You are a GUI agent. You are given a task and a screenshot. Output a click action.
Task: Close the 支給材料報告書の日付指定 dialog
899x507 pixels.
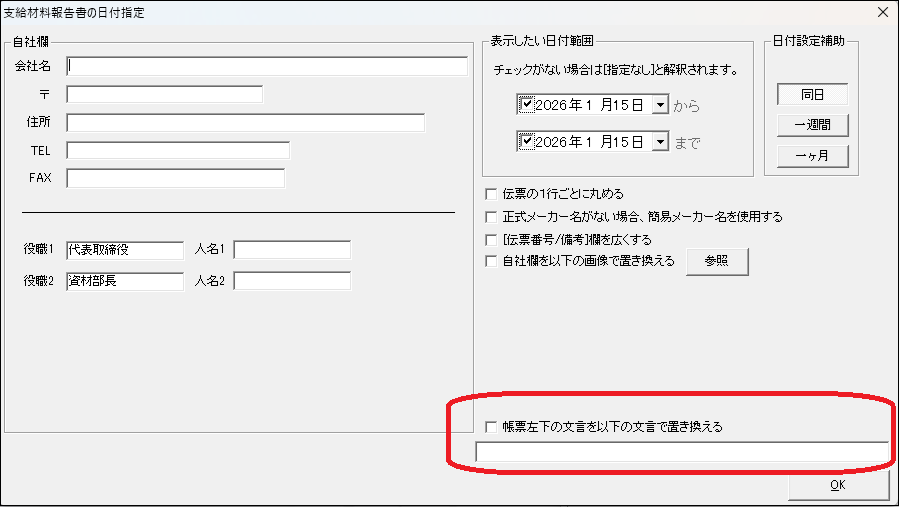[881, 13]
